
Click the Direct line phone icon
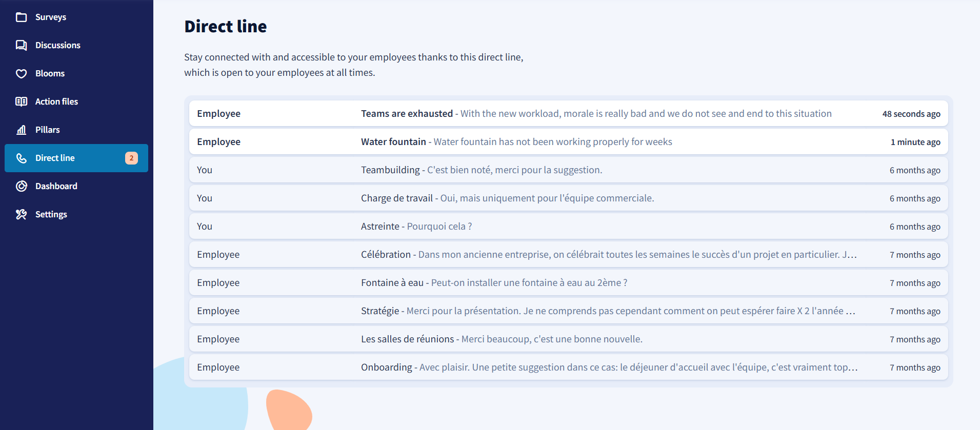point(21,158)
